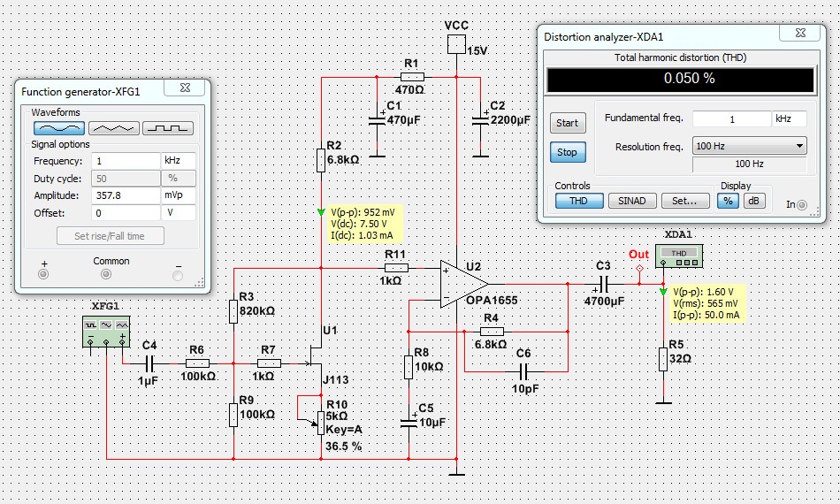This screenshot has width=840, height=504.
Task: Select resistor R11 1kΩ
Action: pos(396,268)
